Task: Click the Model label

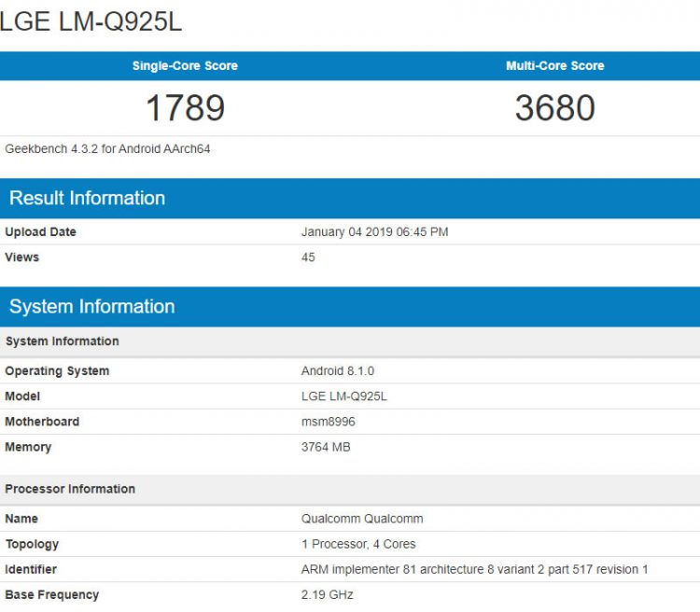Action: pyautogui.click(x=22, y=396)
